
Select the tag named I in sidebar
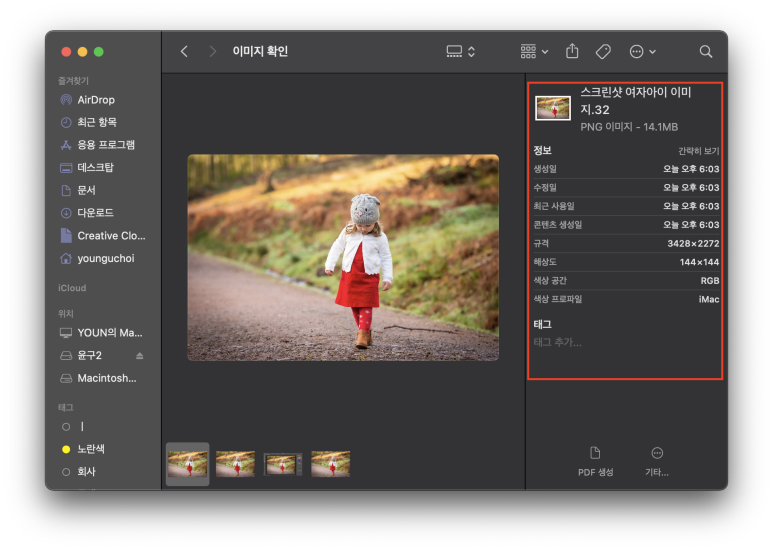click(73, 426)
